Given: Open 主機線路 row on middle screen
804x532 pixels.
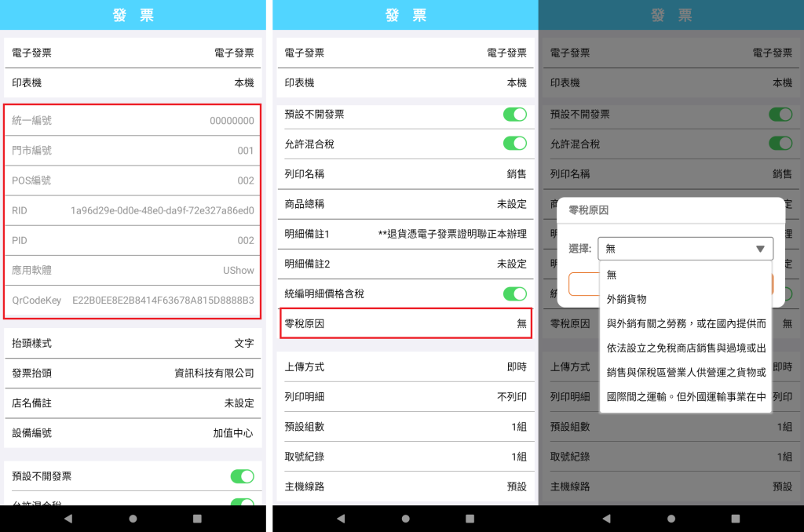Looking at the screenshot, I should [406, 486].
